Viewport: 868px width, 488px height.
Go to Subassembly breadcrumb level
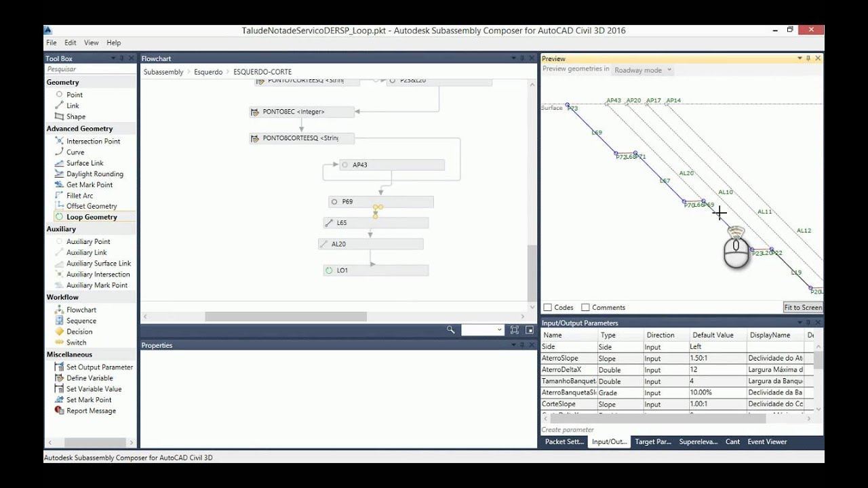click(x=163, y=72)
